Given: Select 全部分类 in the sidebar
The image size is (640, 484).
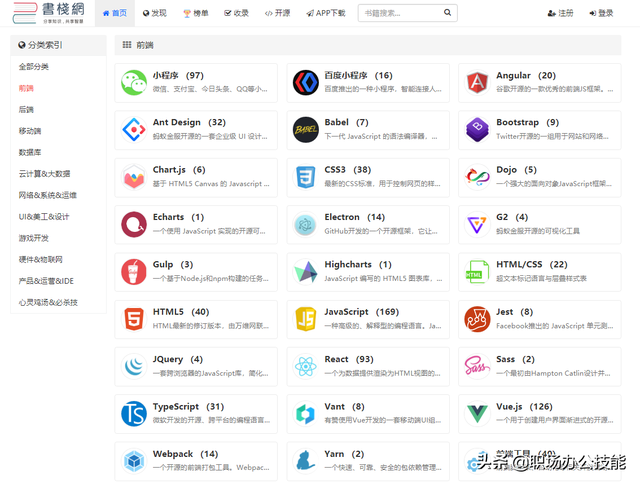Looking at the screenshot, I should [33, 67].
